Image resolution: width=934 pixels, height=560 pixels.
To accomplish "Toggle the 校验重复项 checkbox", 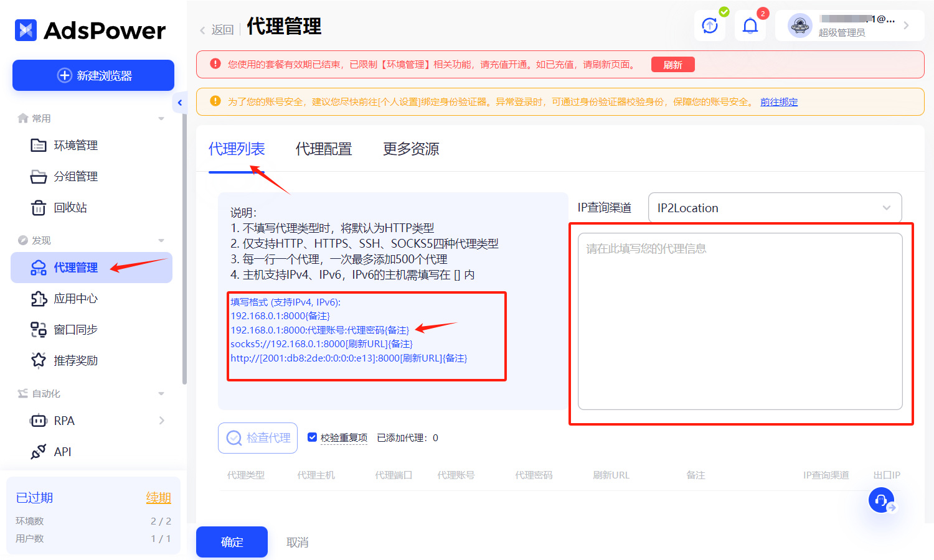I will pos(313,437).
